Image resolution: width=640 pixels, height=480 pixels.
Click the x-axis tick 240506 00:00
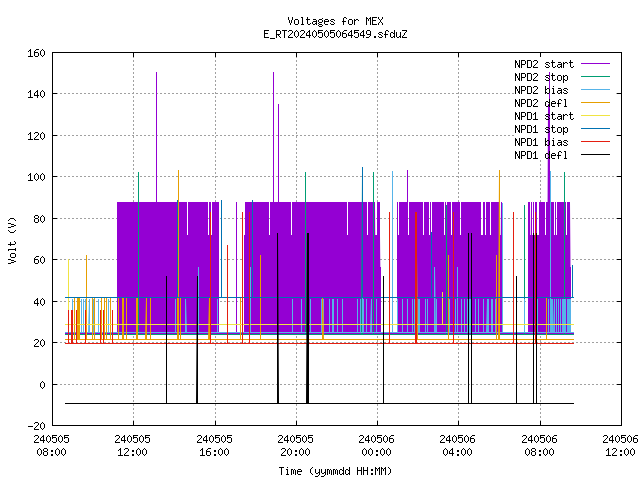(x=377, y=446)
